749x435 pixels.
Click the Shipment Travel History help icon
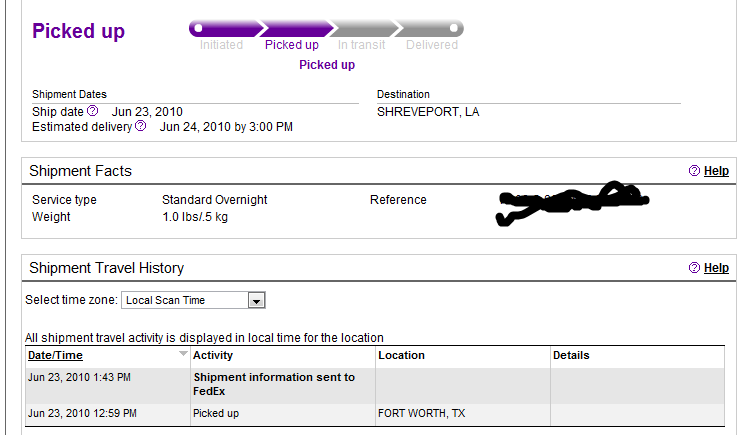[694, 267]
